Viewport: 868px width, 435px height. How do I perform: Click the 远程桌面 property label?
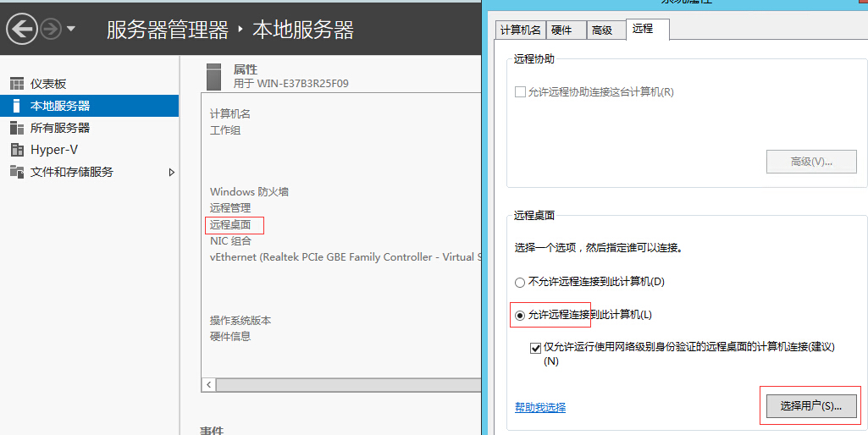point(230,224)
